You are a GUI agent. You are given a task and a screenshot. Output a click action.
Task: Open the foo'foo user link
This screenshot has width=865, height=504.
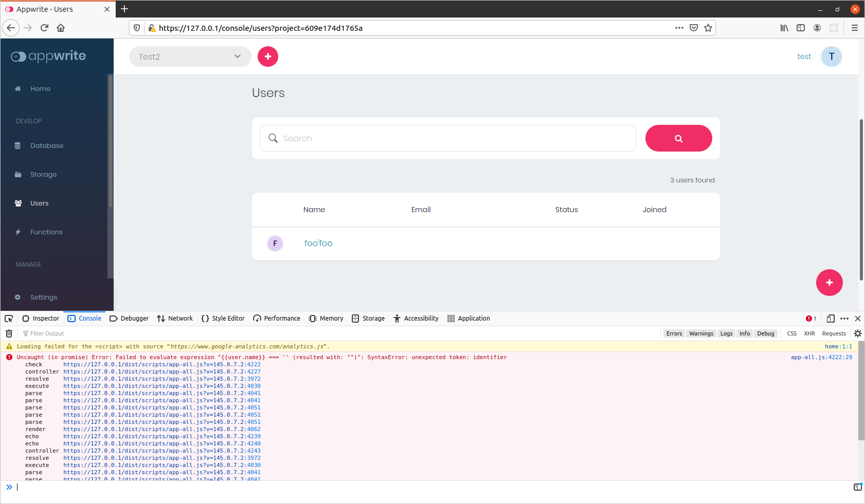318,243
